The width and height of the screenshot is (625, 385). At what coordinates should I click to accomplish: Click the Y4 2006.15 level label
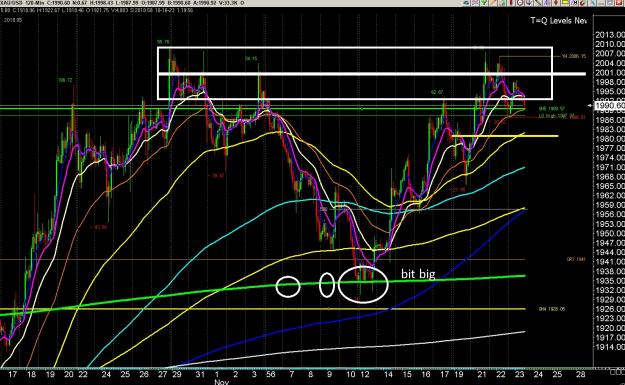click(x=574, y=56)
